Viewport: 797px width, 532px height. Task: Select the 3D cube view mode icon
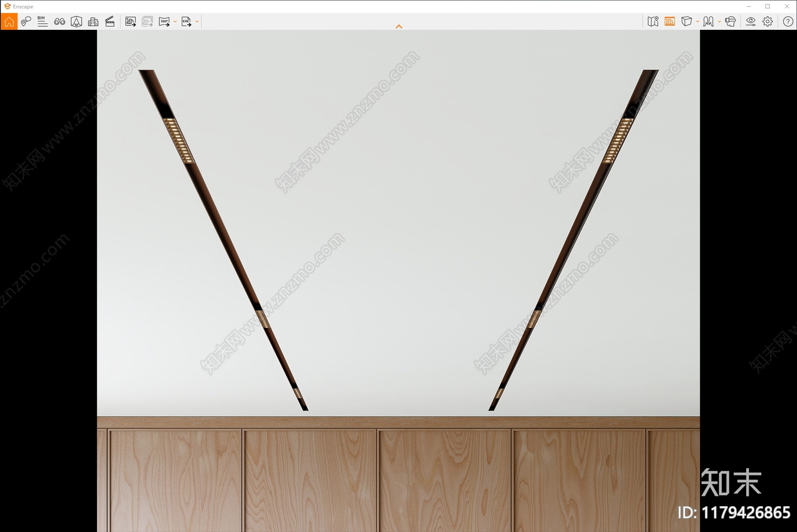(686, 21)
